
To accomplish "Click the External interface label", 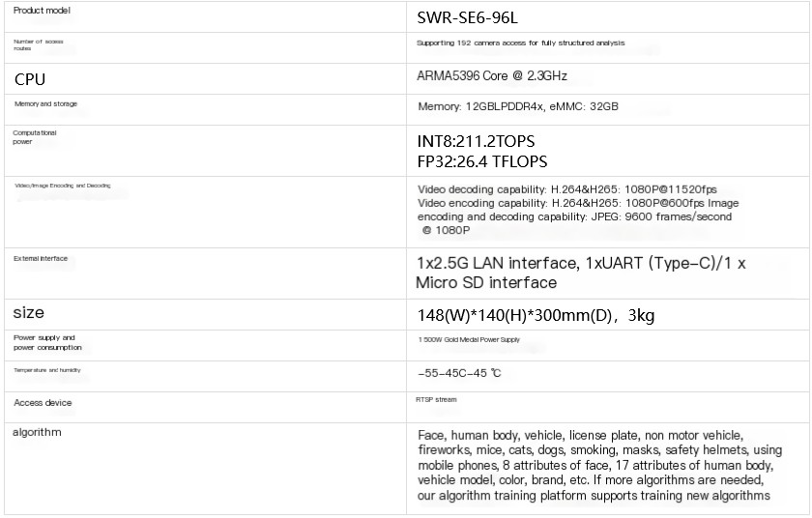I will [x=41, y=259].
